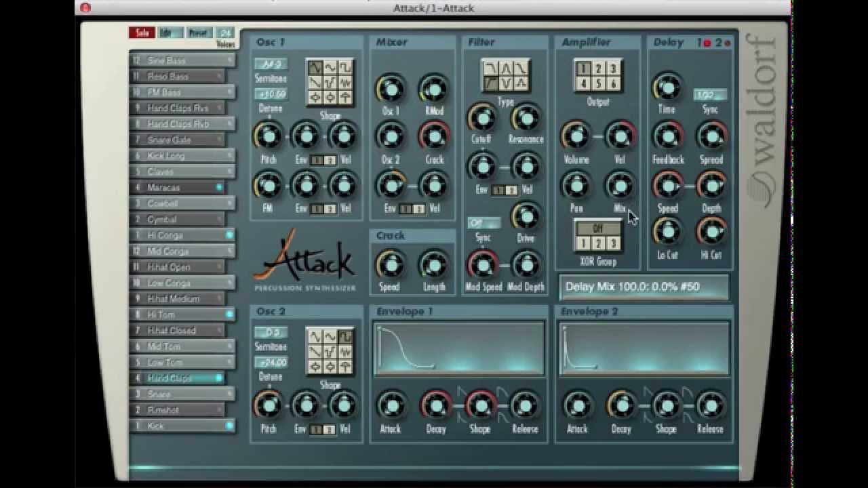Screen dimensions: 868x488
Task: Select the notch filter type icon
Action: [506, 83]
